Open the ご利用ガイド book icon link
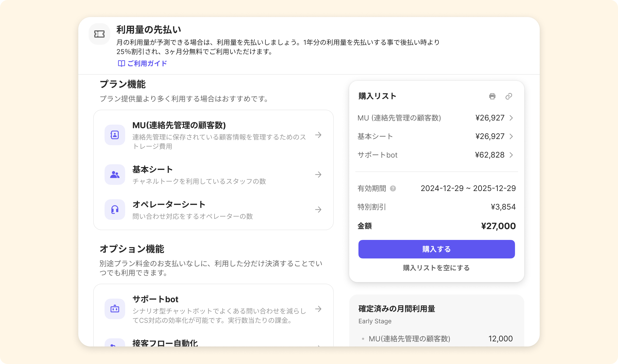This screenshot has width=618, height=364. 121,63
